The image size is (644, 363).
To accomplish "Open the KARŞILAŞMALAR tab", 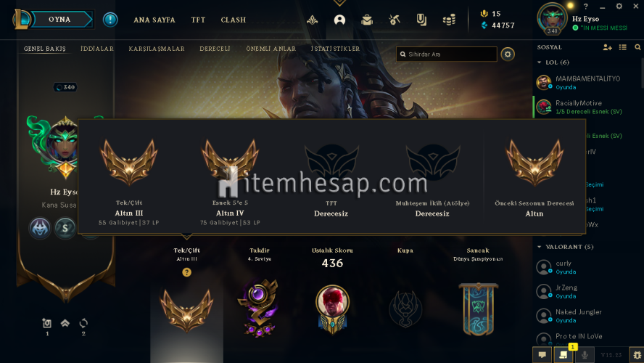I will pos(157,49).
